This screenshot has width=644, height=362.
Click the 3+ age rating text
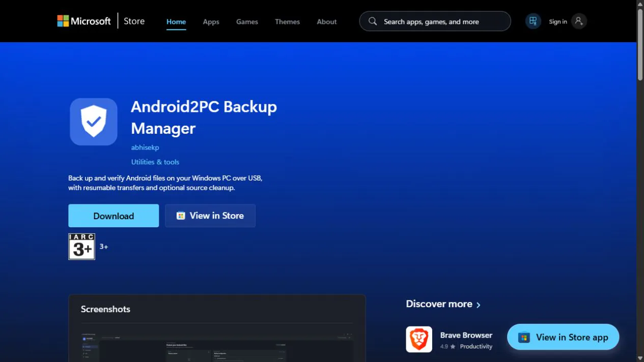(104, 247)
